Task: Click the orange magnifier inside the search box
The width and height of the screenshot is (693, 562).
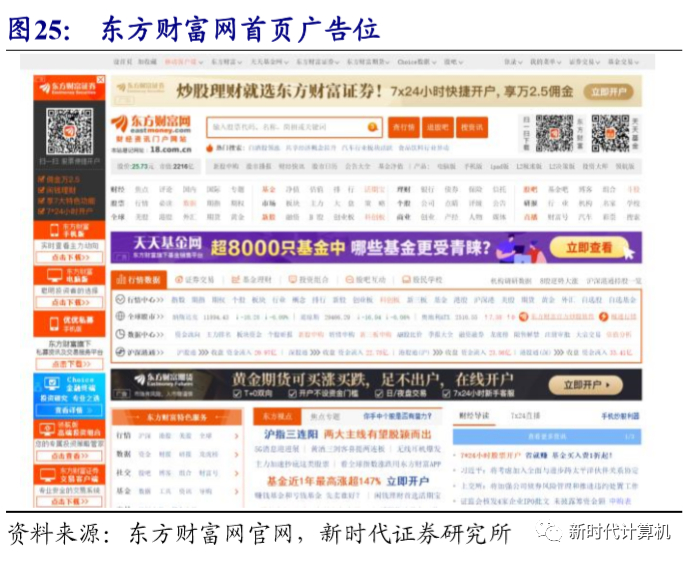Action: coord(373,127)
